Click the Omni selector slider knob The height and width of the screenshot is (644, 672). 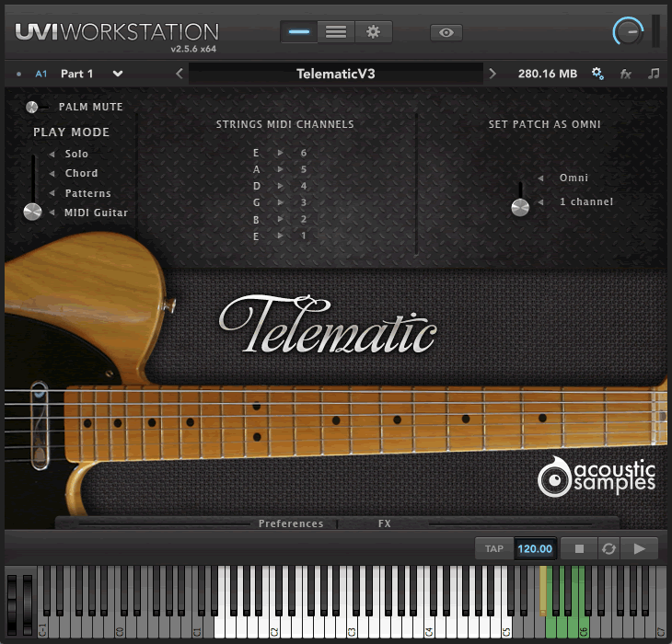click(520, 208)
